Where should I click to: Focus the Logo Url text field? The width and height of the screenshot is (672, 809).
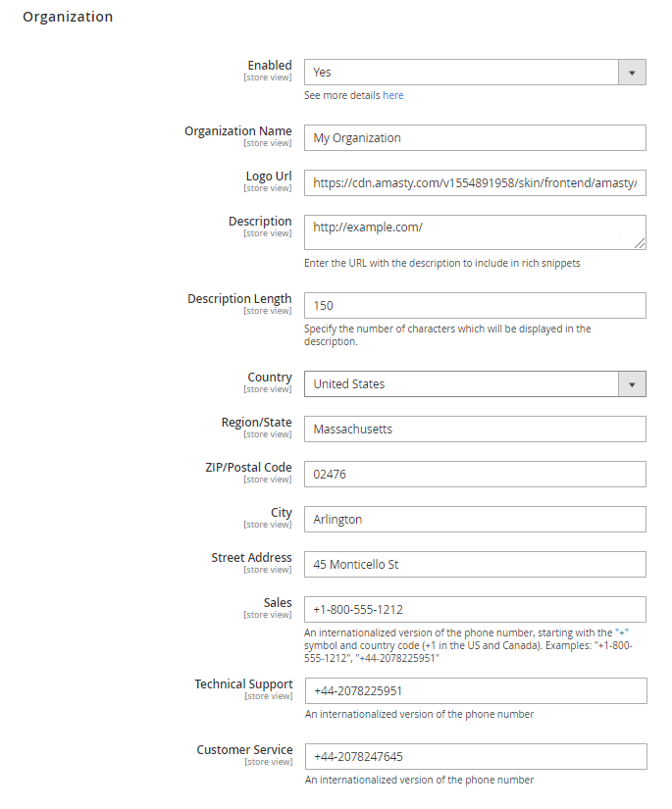pos(475,183)
